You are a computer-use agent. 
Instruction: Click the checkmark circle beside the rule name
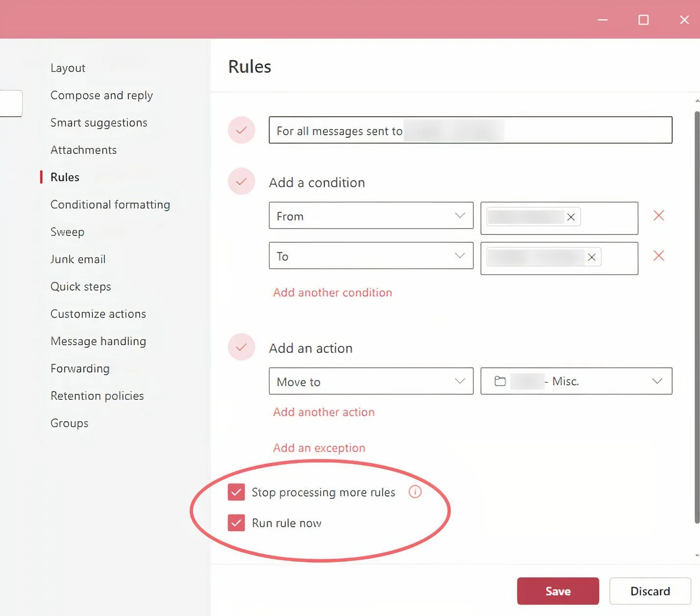pos(241,130)
